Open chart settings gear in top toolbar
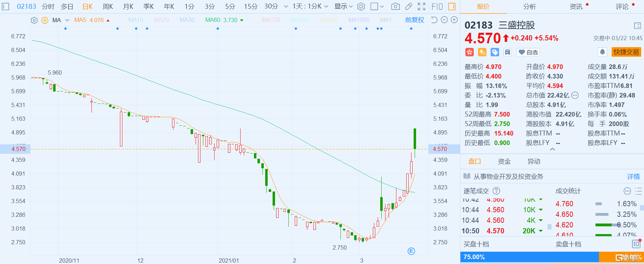Image resolution: width=644 pixels, height=264 pixels. (361, 7)
